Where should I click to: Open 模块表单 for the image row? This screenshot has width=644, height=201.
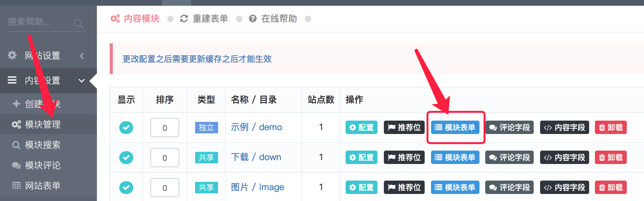click(455, 187)
